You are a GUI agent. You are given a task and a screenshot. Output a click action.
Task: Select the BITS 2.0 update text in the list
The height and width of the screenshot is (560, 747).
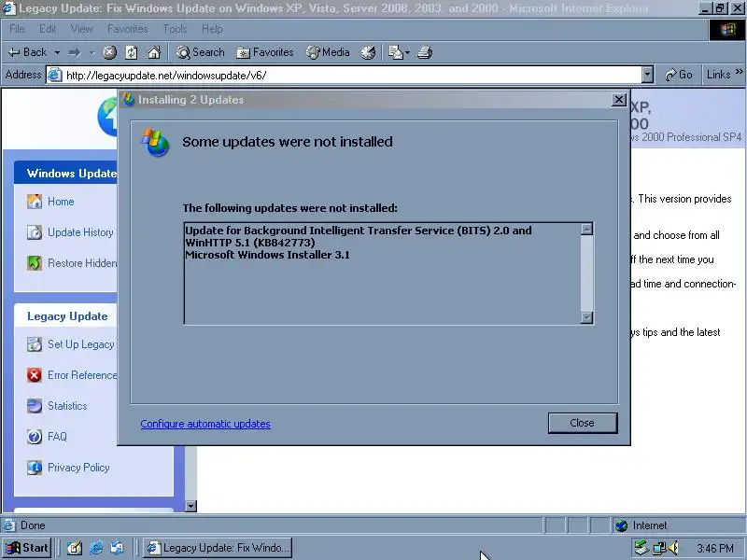tap(359, 236)
